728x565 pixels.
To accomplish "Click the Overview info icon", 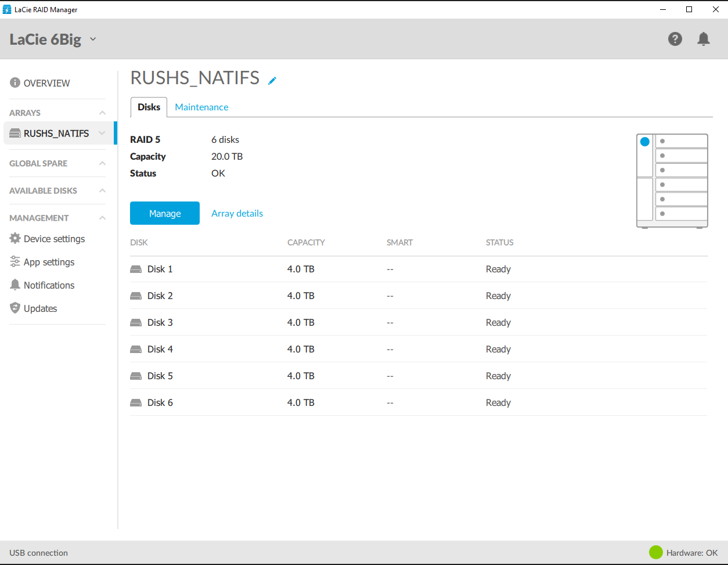I will point(15,83).
